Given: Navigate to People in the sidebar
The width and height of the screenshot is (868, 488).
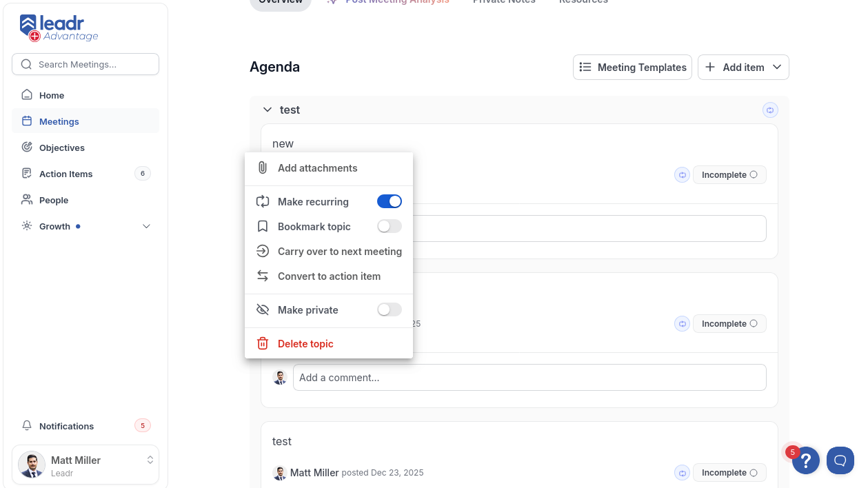Looking at the screenshot, I should pos(53,200).
